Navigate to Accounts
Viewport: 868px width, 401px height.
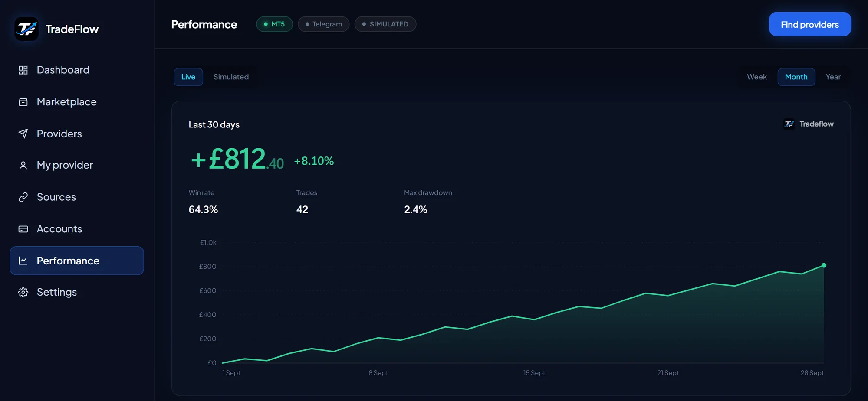pyautogui.click(x=77, y=229)
